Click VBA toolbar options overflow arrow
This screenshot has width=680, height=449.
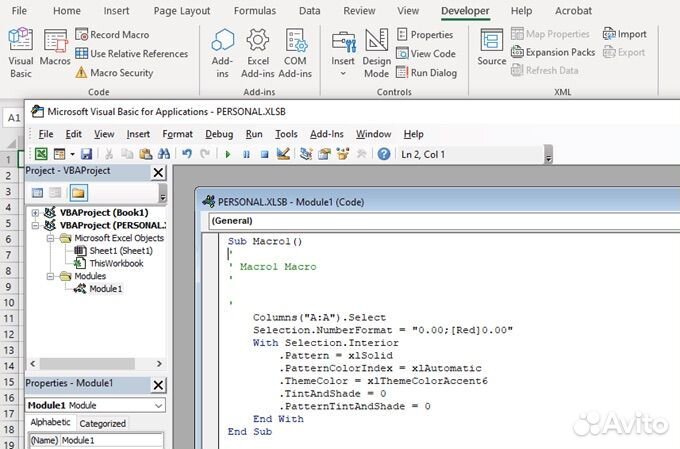coord(548,154)
